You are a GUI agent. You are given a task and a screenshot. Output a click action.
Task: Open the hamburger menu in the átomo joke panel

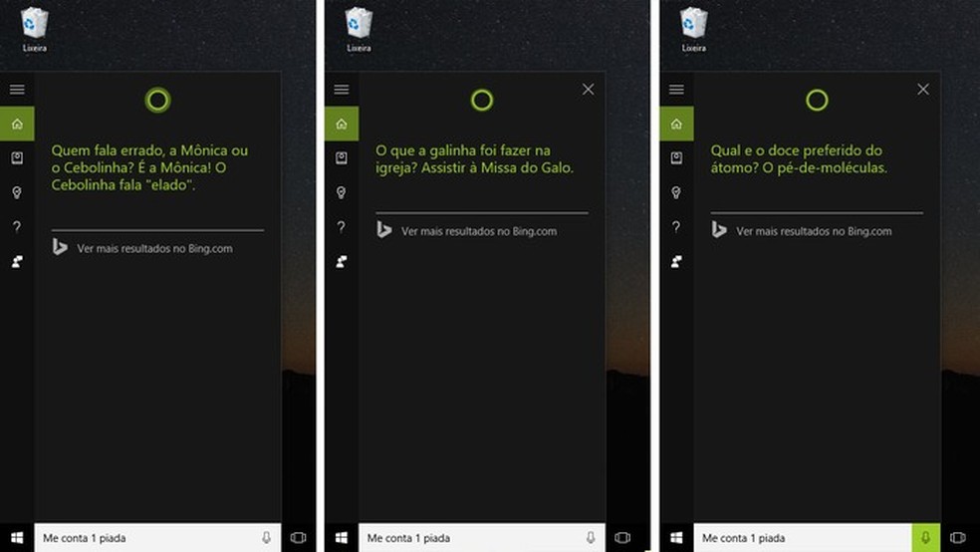click(x=676, y=90)
